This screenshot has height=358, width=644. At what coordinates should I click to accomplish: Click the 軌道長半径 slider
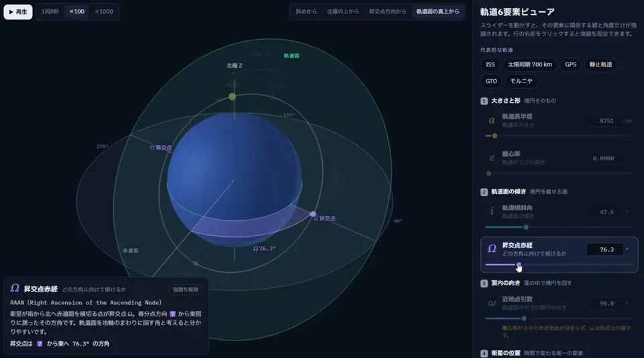pos(559,136)
